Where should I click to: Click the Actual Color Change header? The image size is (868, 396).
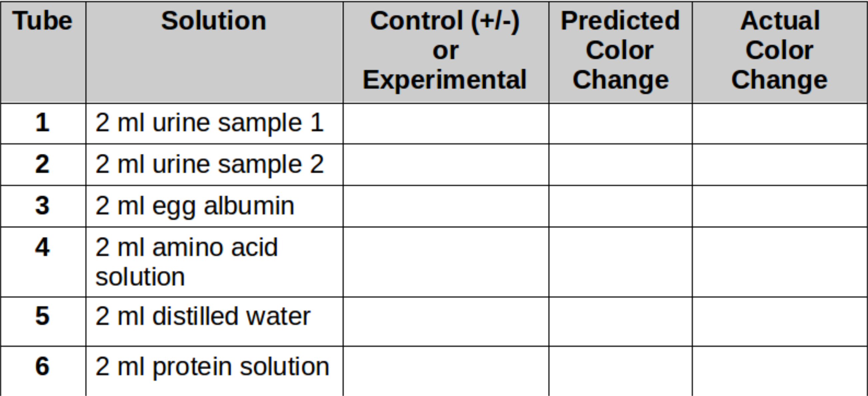(780, 51)
